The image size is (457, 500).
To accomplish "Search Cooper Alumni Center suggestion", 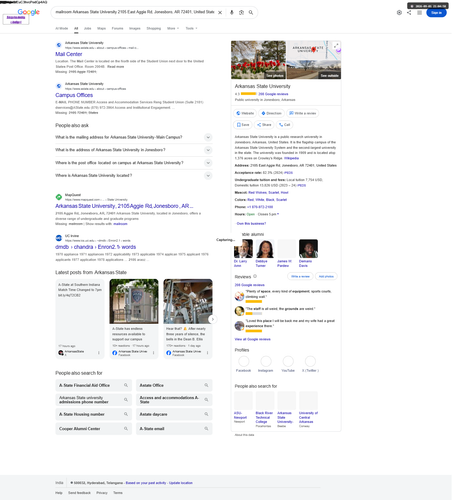I will click(94, 429).
